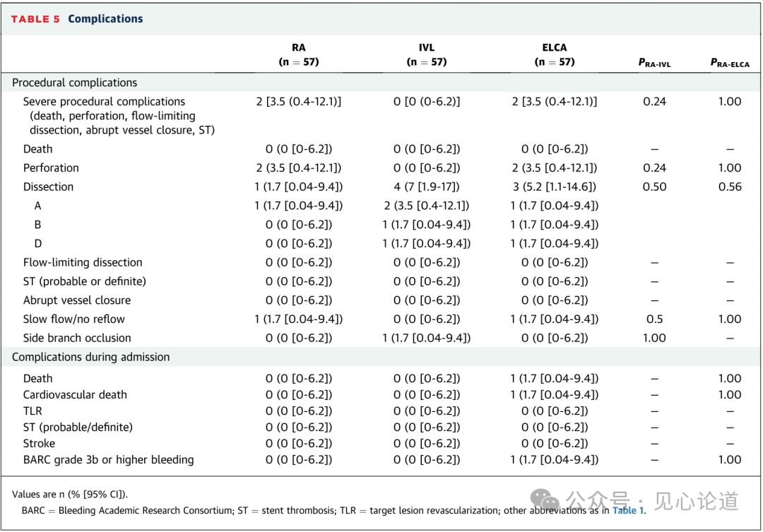Select the Procedural complications section heading
The image size is (763, 532).
coord(75,83)
